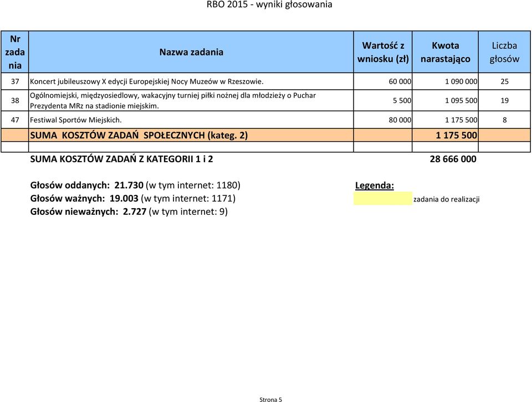Select the 'Nazwa zadania' column header
Screen dimensions: 532x402
[191, 52]
